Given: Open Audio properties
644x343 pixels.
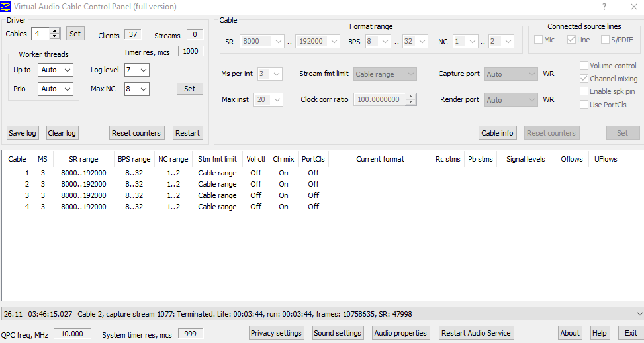Looking at the screenshot, I should (x=400, y=333).
